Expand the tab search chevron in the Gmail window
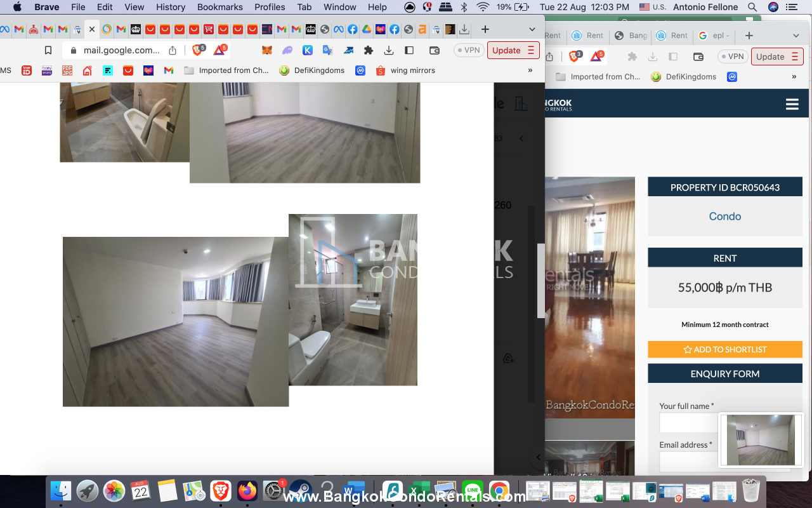 pos(532,29)
